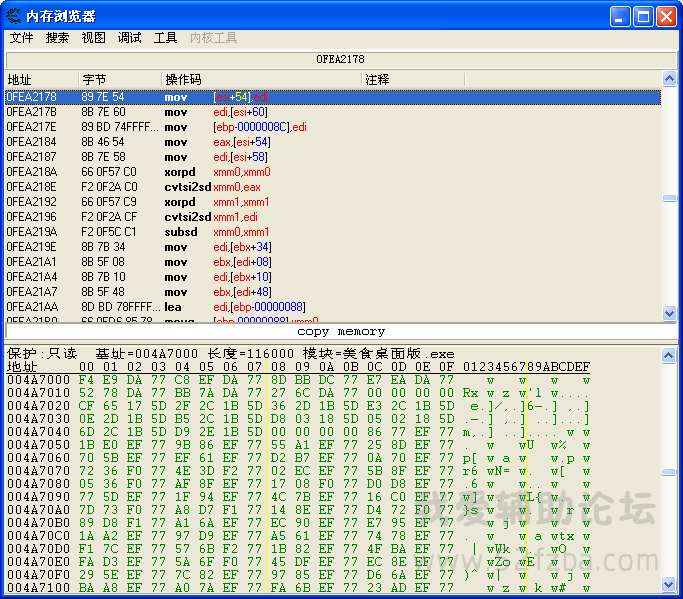
Task: Click hex row address 004A70B0
Action: click(x=38, y=523)
